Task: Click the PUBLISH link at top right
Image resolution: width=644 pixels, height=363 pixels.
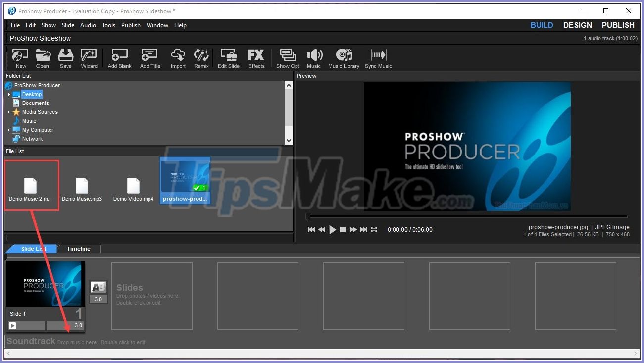Action: [617, 25]
